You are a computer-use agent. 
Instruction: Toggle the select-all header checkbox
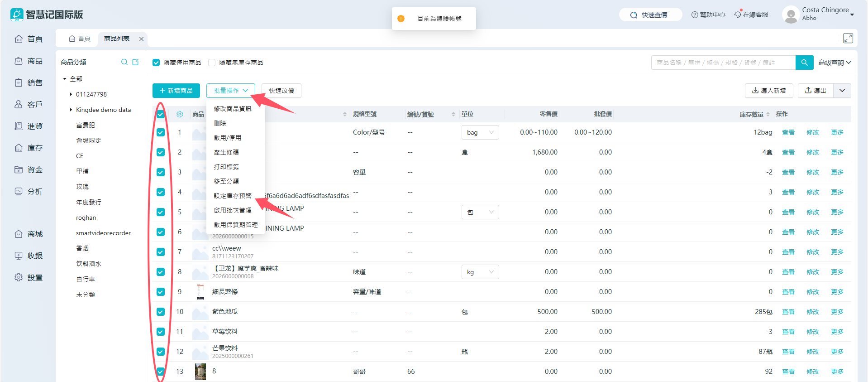(x=161, y=114)
